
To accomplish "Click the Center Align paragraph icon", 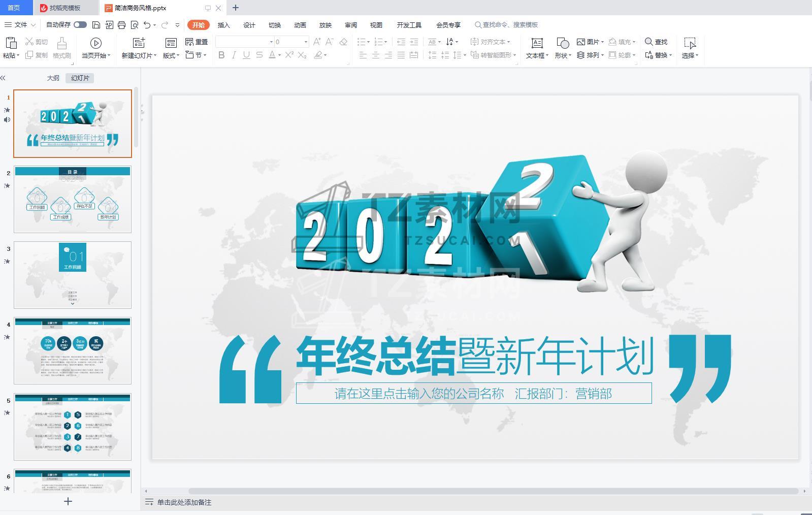I will click(x=376, y=55).
